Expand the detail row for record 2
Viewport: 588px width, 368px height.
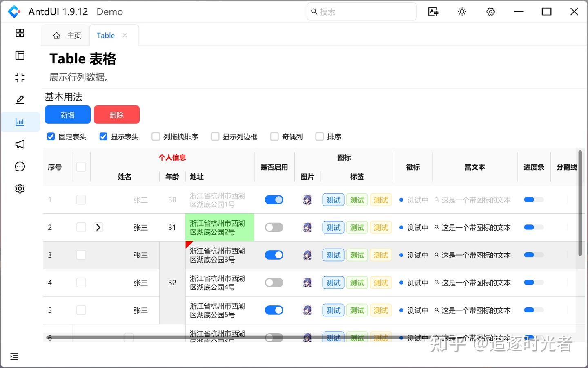click(98, 227)
